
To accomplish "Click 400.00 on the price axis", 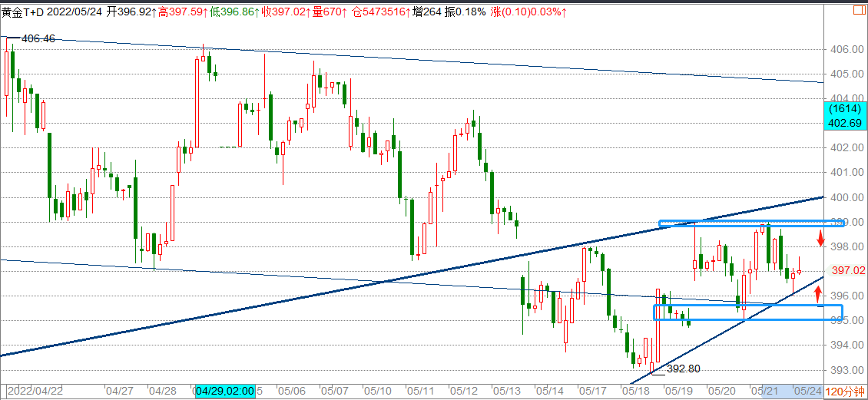I will click(x=847, y=197).
